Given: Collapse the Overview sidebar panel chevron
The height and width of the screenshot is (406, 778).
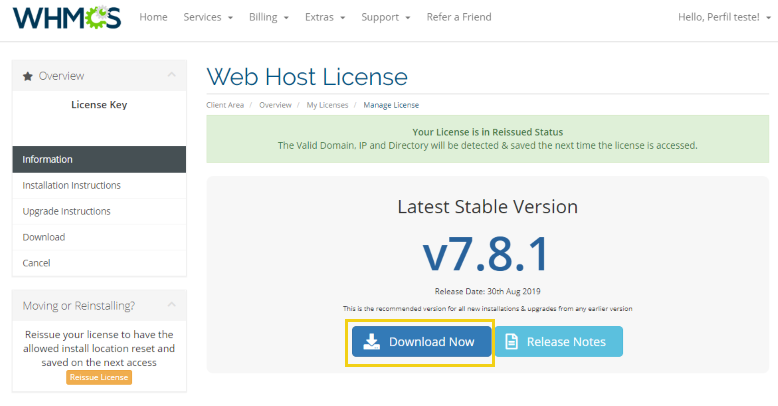Looking at the screenshot, I should point(172,75).
